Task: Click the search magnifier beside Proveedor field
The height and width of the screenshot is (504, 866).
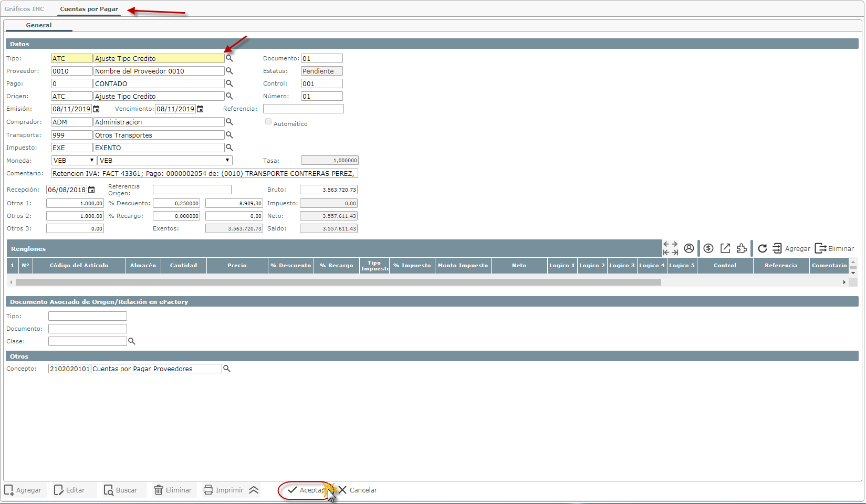Action: pyautogui.click(x=229, y=71)
